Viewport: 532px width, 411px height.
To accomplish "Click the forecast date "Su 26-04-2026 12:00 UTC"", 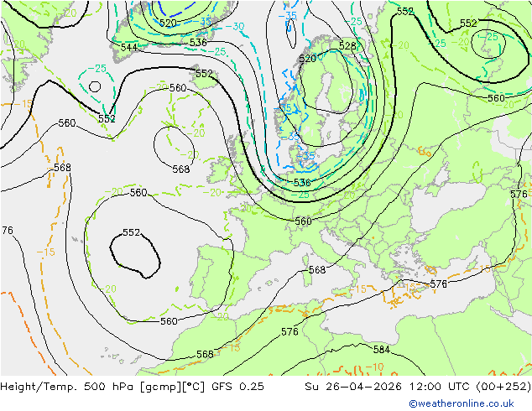I will pos(389,387).
